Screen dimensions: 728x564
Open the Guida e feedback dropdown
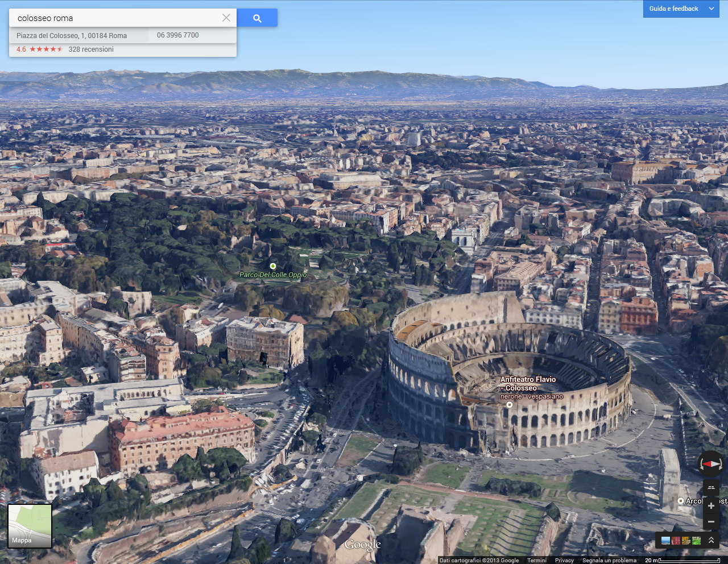[673, 9]
